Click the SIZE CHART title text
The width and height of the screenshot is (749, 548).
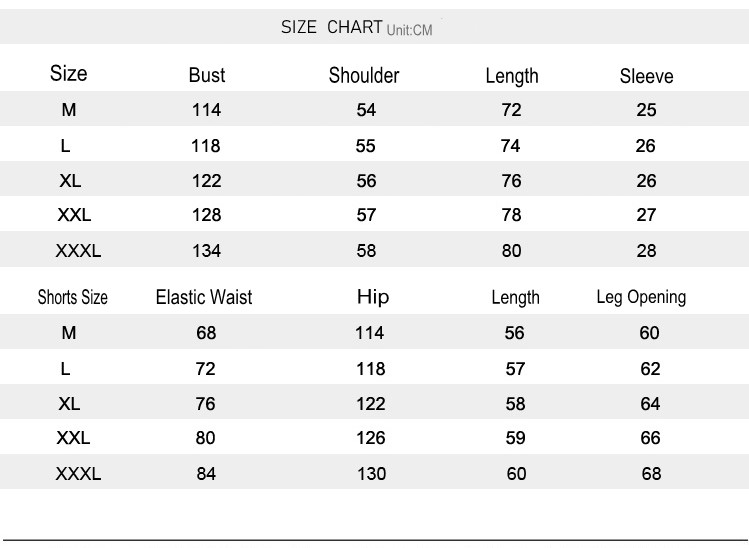[331, 27]
